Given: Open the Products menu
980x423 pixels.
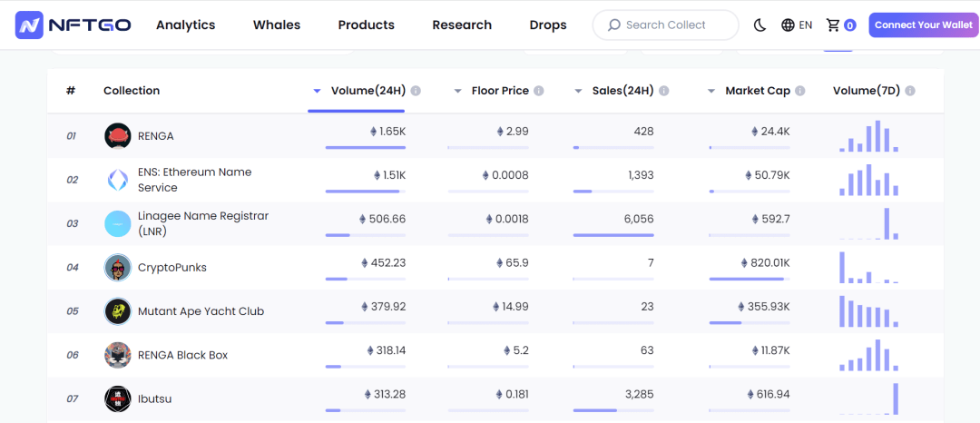Looking at the screenshot, I should click(367, 25).
